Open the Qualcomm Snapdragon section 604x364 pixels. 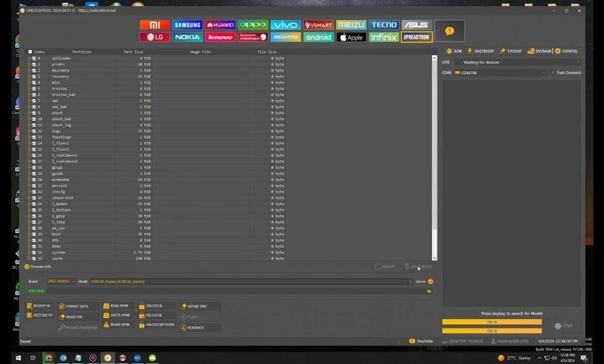pyautogui.click(x=252, y=37)
